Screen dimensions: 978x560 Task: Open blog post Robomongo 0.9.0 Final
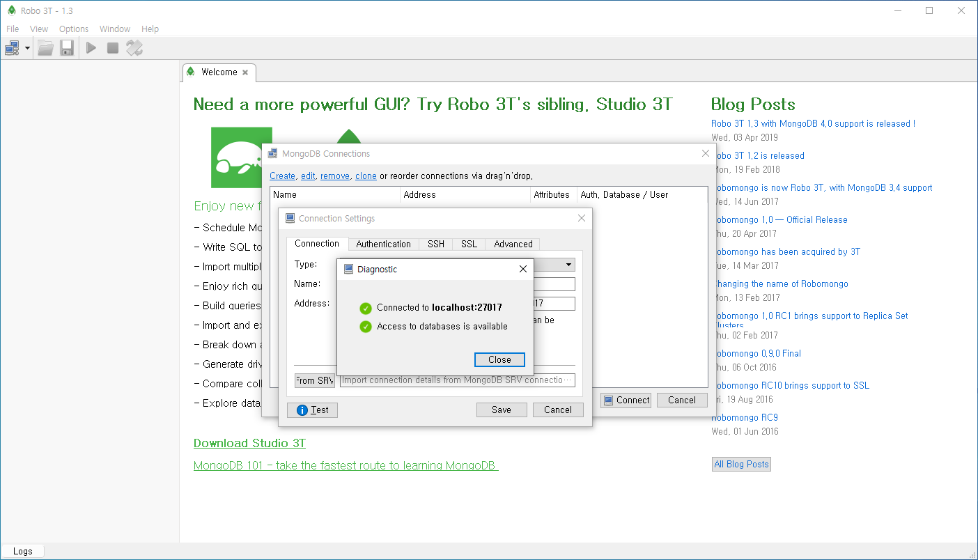pos(760,354)
